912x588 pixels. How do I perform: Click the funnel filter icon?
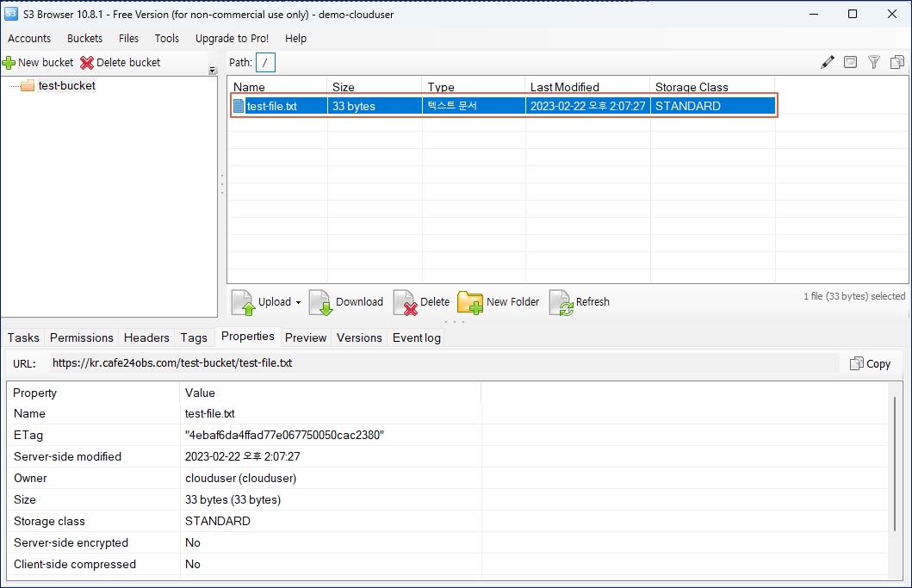coord(873,62)
